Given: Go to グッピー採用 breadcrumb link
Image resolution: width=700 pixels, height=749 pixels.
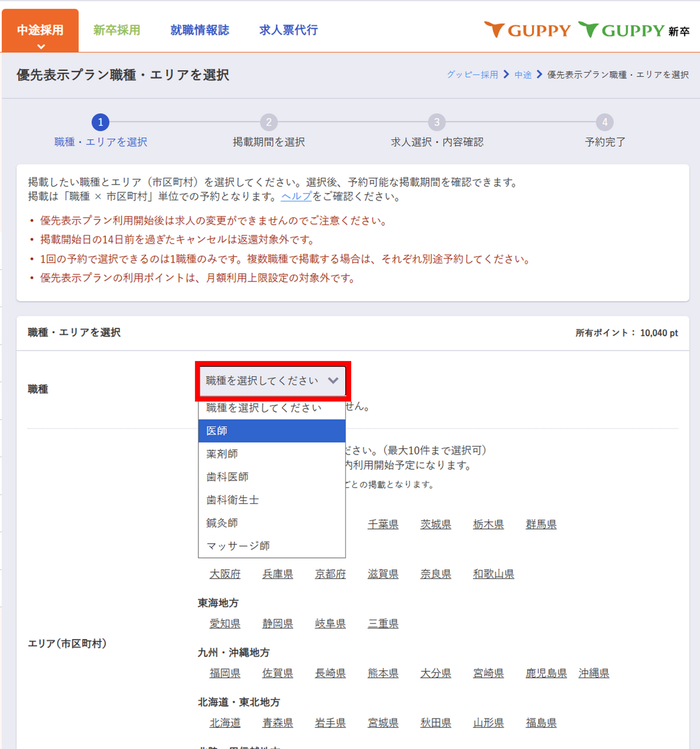Looking at the screenshot, I should (472, 75).
